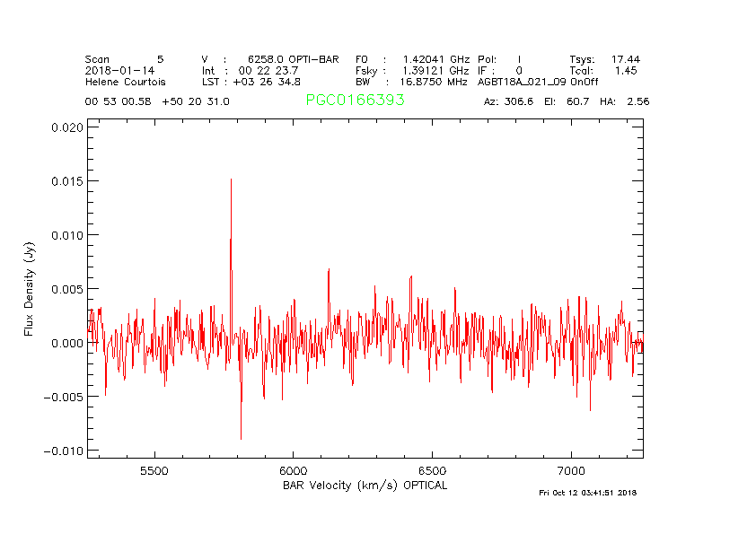Click the BW 16.8750 MHz bandwidth value
This screenshot has width=756, height=534.
435,82
